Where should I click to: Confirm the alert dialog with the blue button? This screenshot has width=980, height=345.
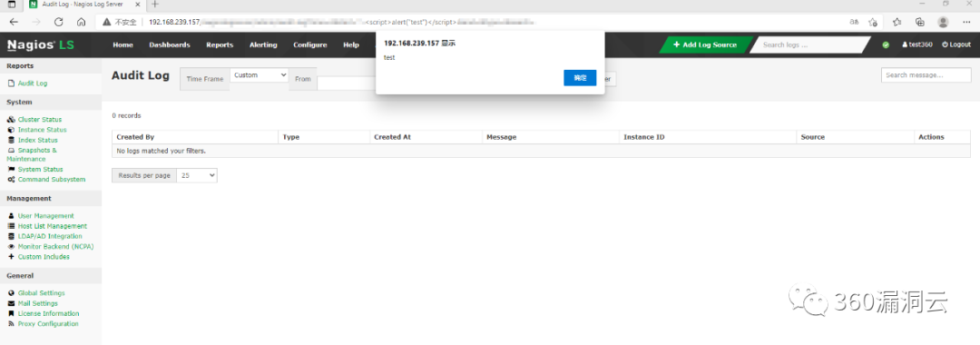(580, 78)
